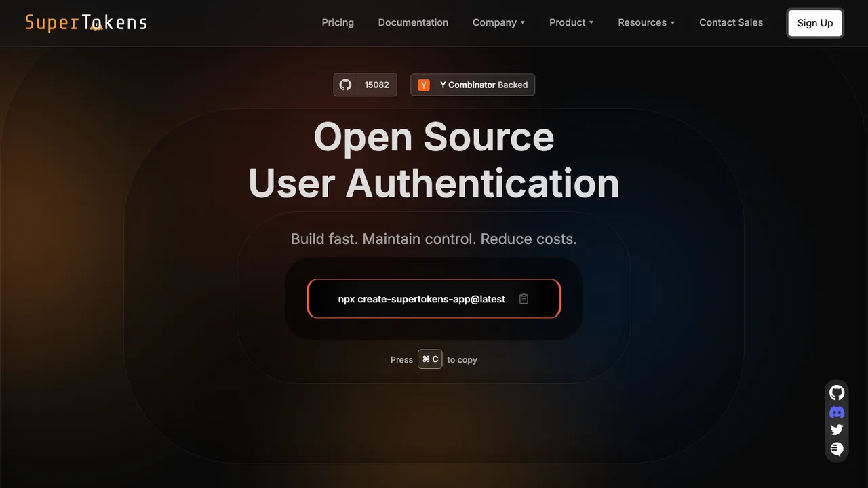Image resolution: width=868 pixels, height=488 pixels.
Task: Open GitHub from the floating social bar
Action: (x=837, y=392)
